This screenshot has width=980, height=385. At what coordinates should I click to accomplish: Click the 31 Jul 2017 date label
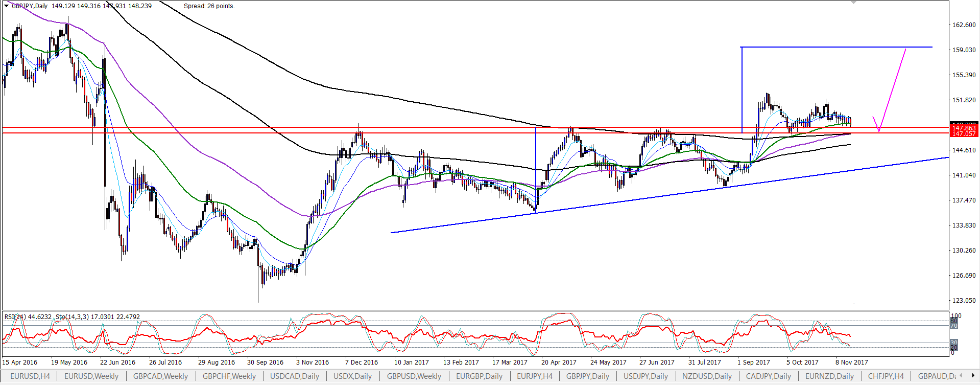pyautogui.click(x=705, y=363)
